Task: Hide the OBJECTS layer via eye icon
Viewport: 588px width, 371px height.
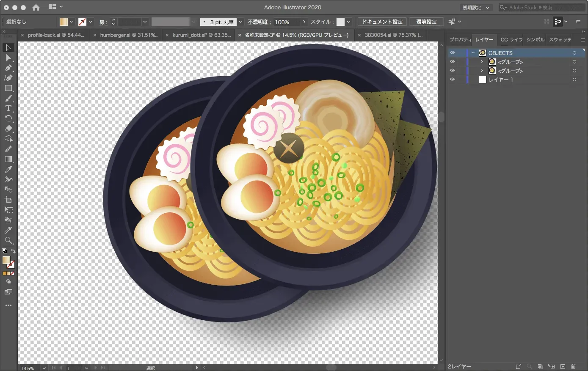Action: (452, 53)
